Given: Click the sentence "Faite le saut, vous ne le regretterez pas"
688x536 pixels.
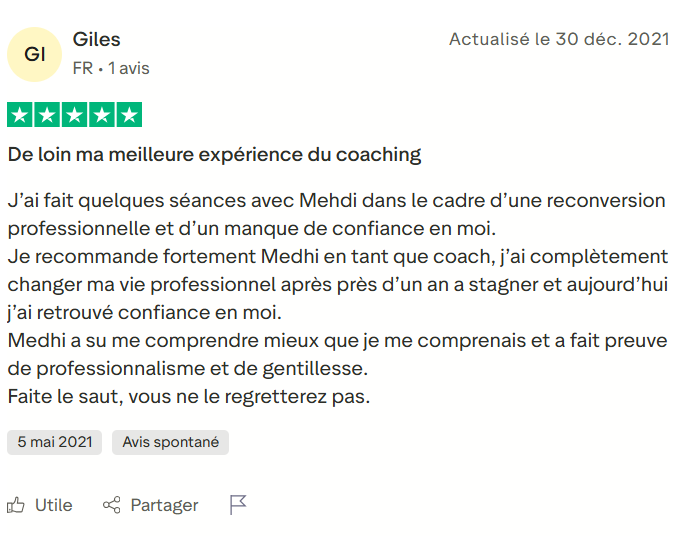Looking at the screenshot, I should coord(189,396).
